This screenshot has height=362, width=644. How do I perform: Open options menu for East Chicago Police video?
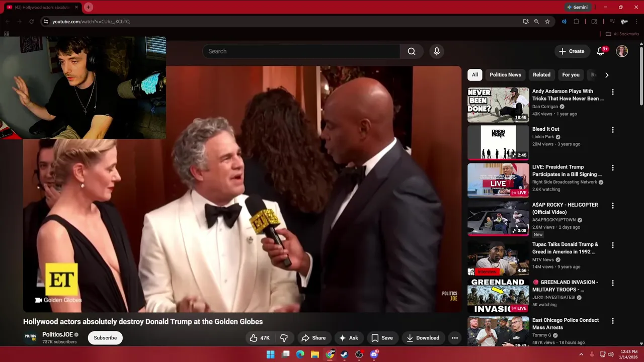coord(612,321)
